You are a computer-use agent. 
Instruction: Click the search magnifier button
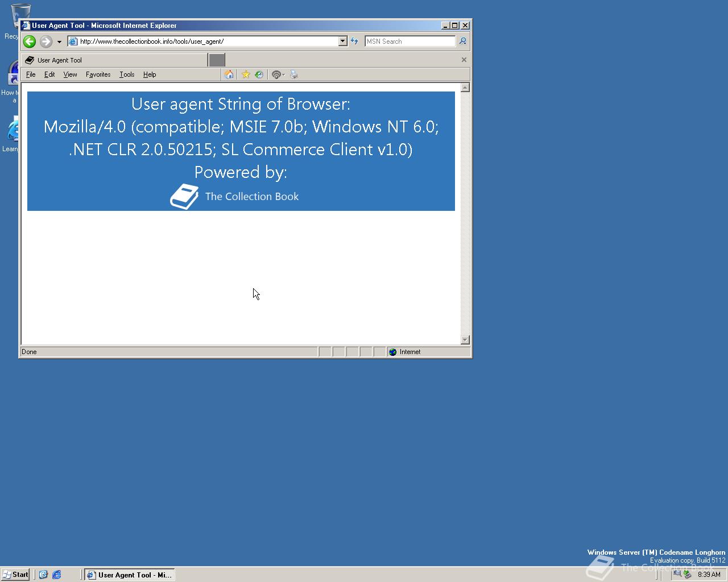[x=463, y=41]
